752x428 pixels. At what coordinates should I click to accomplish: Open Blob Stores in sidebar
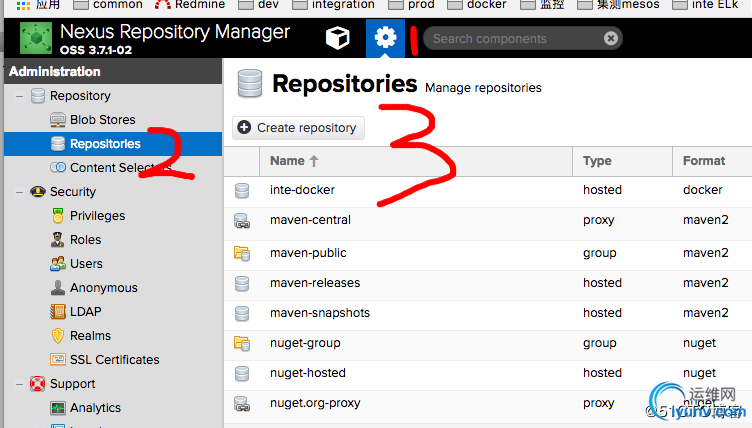point(103,119)
